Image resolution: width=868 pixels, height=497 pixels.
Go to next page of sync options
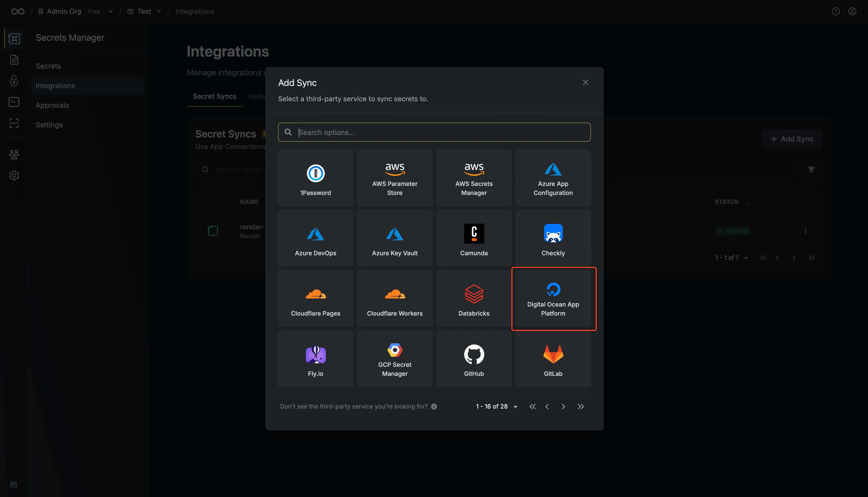[563, 406]
